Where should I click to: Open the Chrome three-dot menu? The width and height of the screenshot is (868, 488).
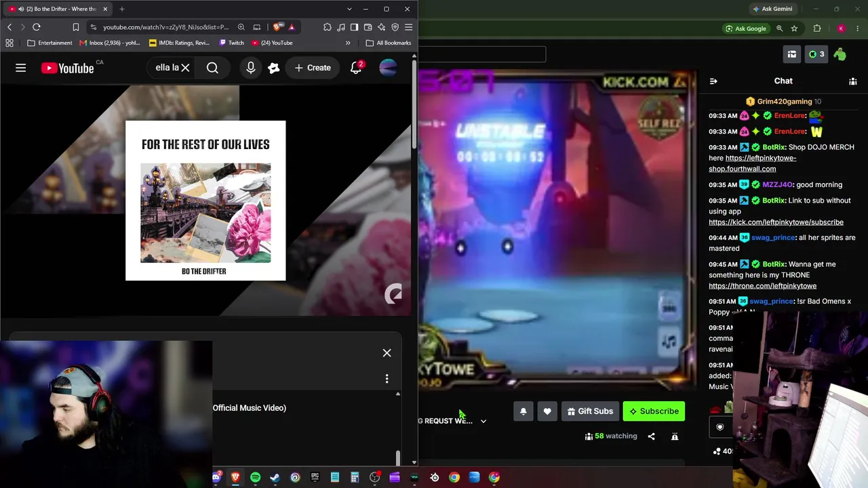point(858,28)
